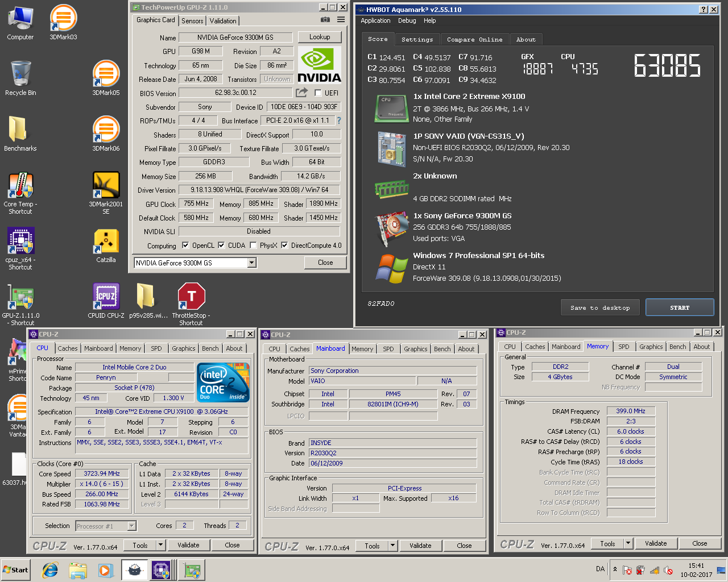Open the Help menu in Aquamark

[x=430, y=20]
